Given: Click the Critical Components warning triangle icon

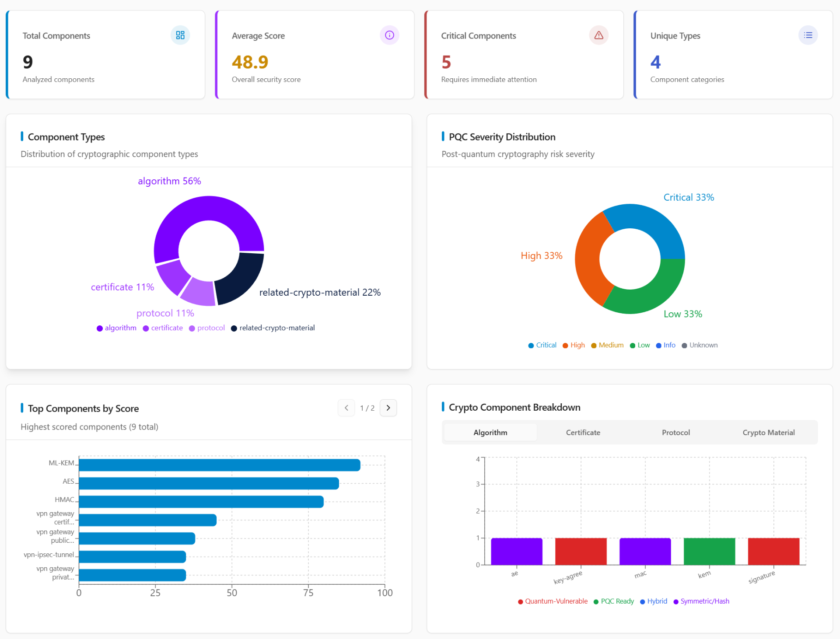Looking at the screenshot, I should tap(599, 35).
